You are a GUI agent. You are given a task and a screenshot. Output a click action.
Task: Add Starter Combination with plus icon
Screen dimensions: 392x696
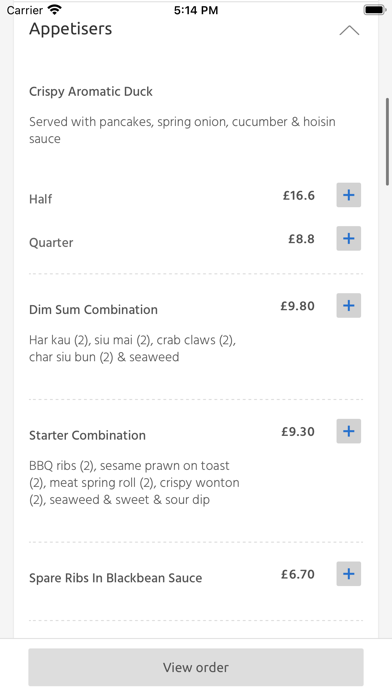click(348, 431)
